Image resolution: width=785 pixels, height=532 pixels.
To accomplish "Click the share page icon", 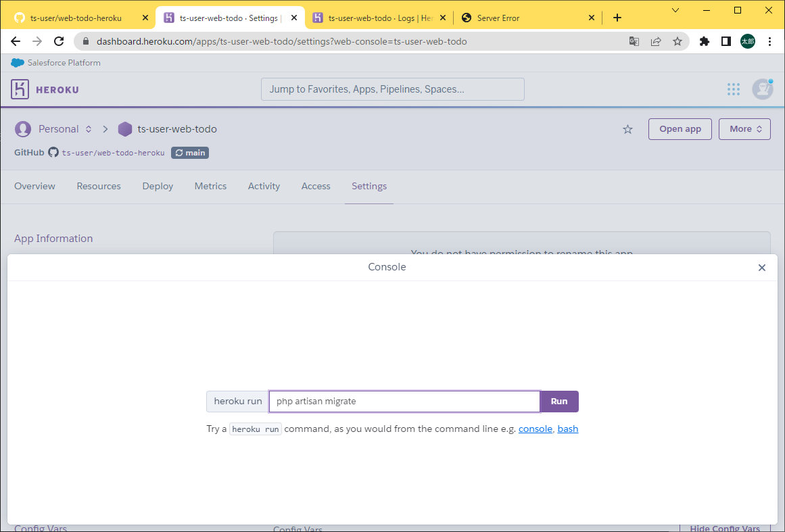I will [656, 41].
